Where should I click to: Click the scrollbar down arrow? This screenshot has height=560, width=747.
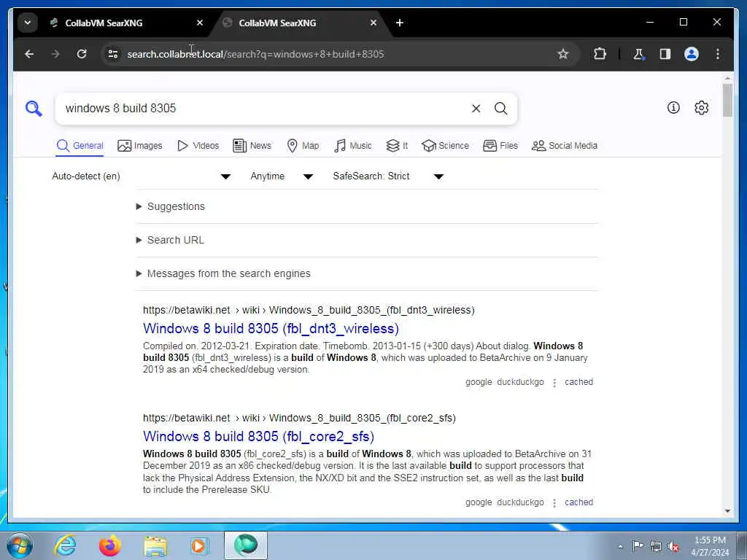(x=727, y=511)
